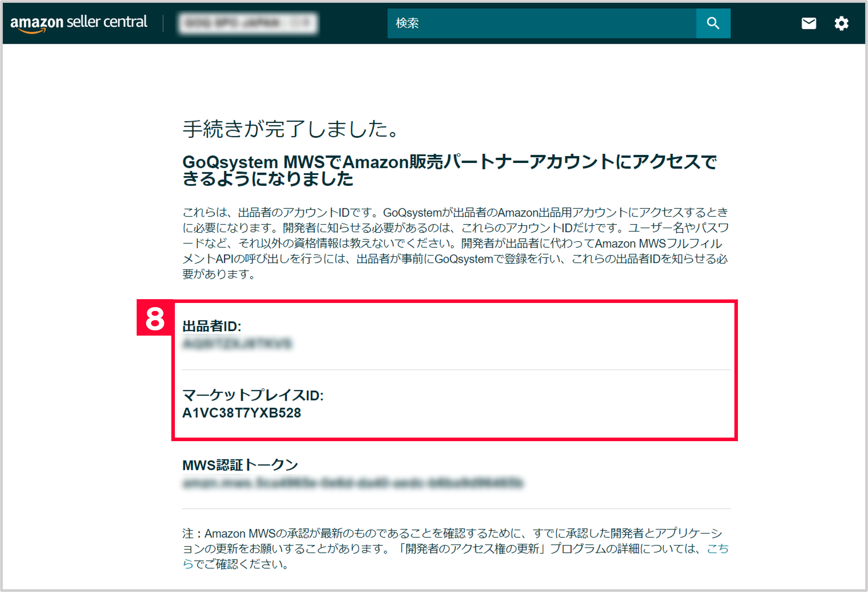Viewport: 868px width, 592px height.
Task: Select the marketplace ID A1VC38T7YXB528
Action: pos(242,413)
